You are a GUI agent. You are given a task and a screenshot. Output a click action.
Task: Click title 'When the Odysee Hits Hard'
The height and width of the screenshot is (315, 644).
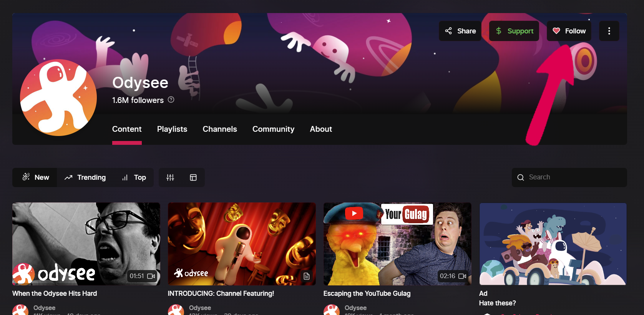55,293
